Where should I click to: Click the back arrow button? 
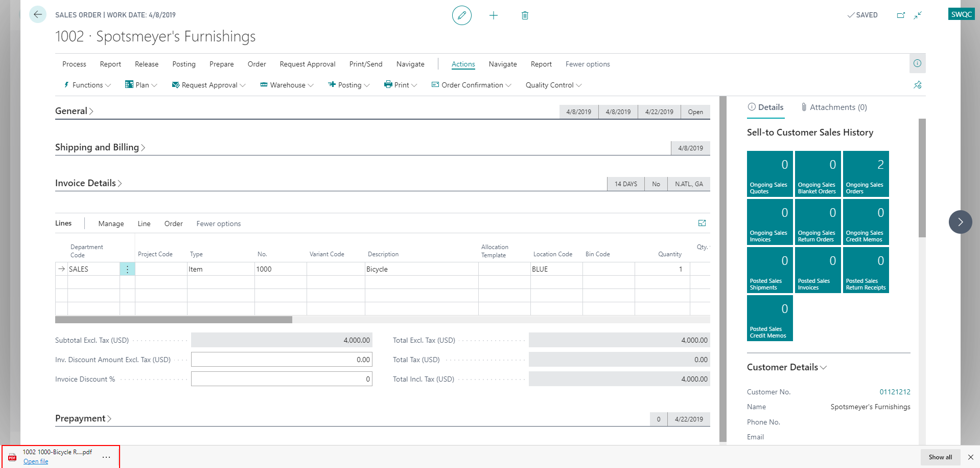tap(38, 14)
